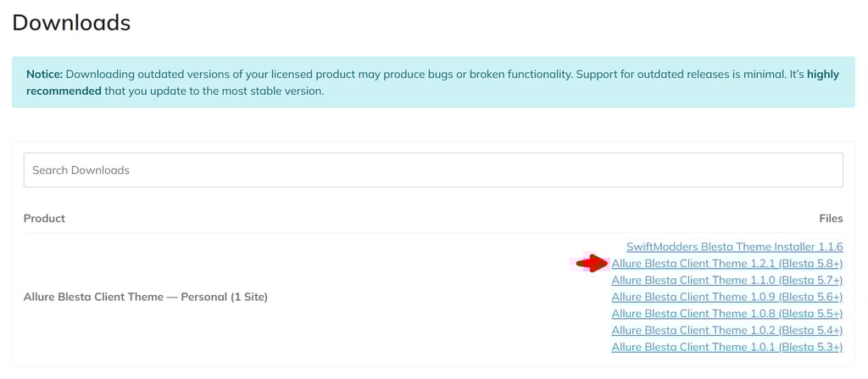Open the Allure Client Theme 1.0.9 link
Viewport: 868px width, 379px height.
pyautogui.click(x=726, y=297)
